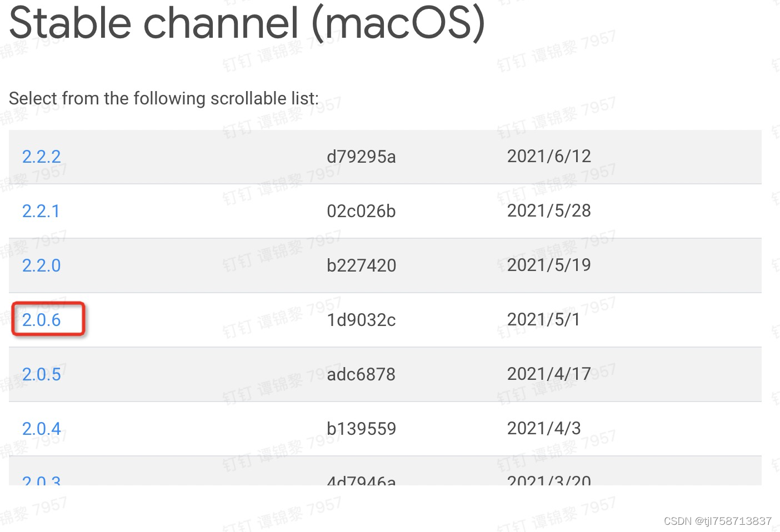The height and width of the screenshot is (532, 780).
Task: Click the 2021/4/17 release date
Action: click(549, 374)
